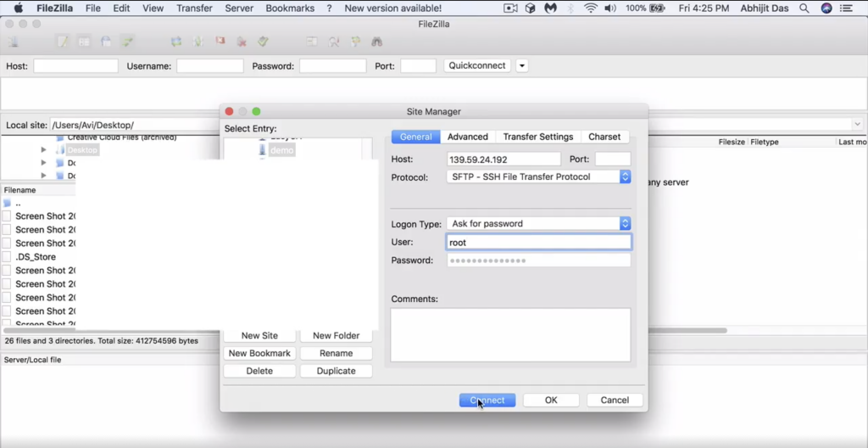Click the Quickconnect button
This screenshot has height=448, width=868.
pos(476,66)
